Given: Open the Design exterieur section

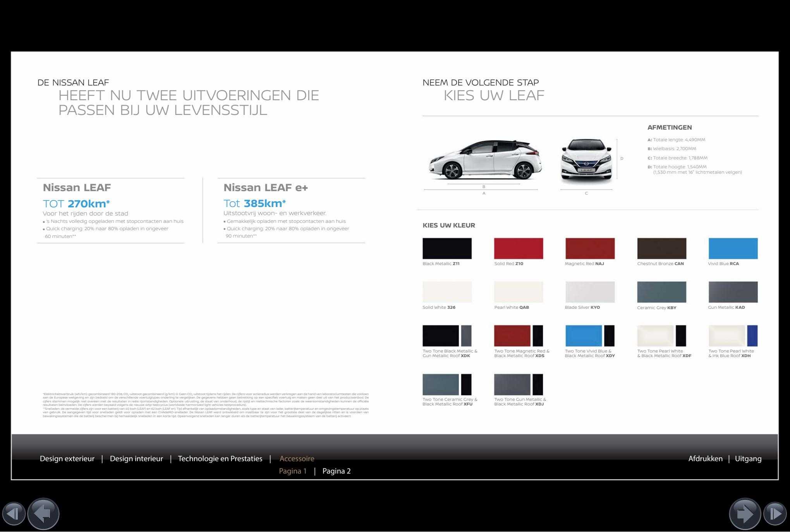Looking at the screenshot, I should coord(67,458).
